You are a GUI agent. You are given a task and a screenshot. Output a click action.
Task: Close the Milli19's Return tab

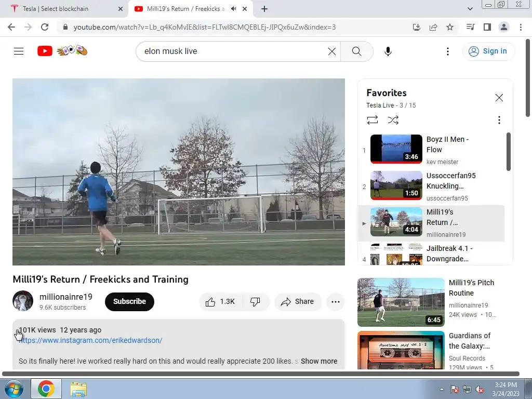coord(245,9)
